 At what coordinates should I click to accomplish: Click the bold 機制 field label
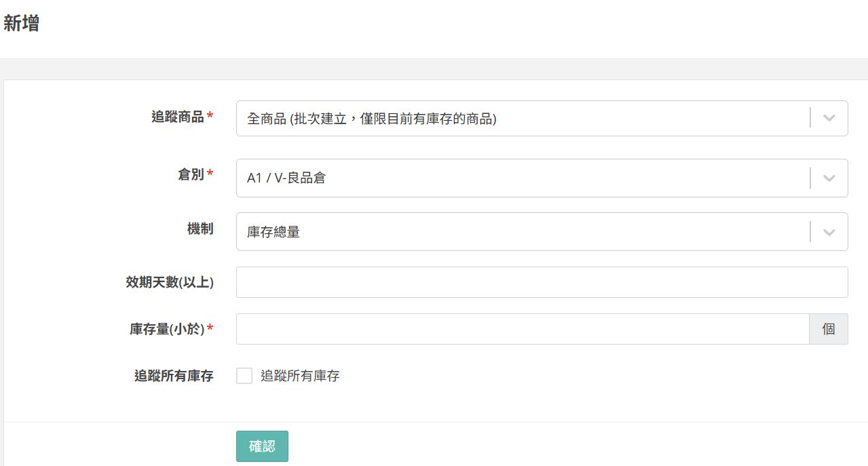click(200, 229)
